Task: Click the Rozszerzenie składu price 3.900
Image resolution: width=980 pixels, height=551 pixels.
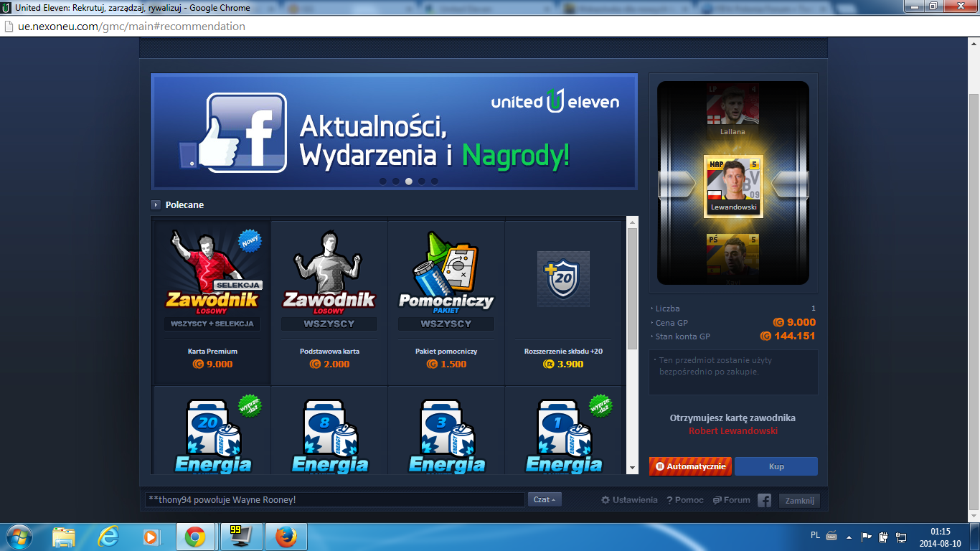Action: pos(563,364)
